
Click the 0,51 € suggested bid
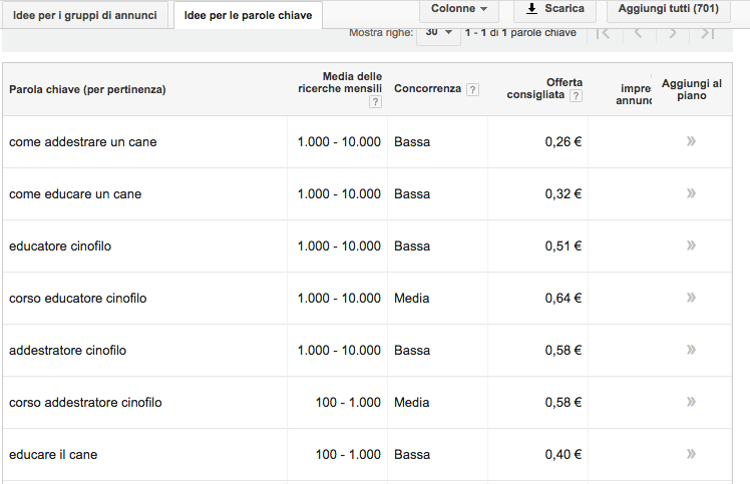tap(563, 246)
